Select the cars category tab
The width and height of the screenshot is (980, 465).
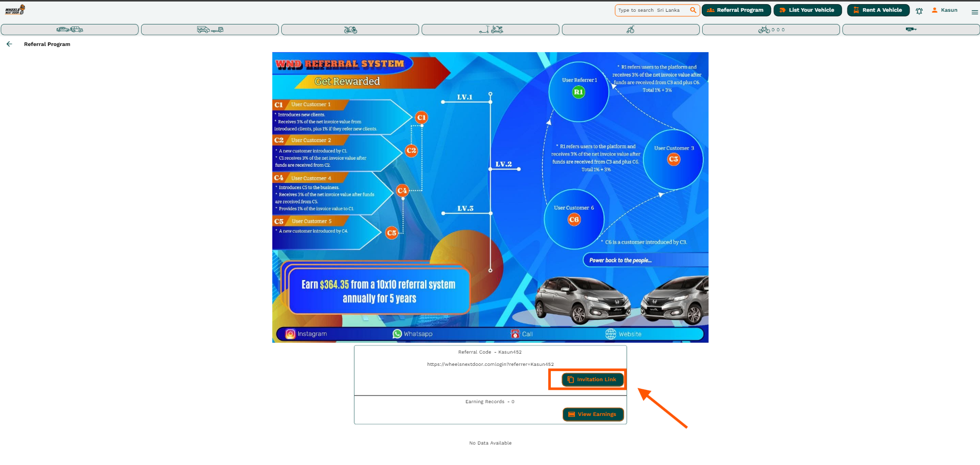pos(70,30)
